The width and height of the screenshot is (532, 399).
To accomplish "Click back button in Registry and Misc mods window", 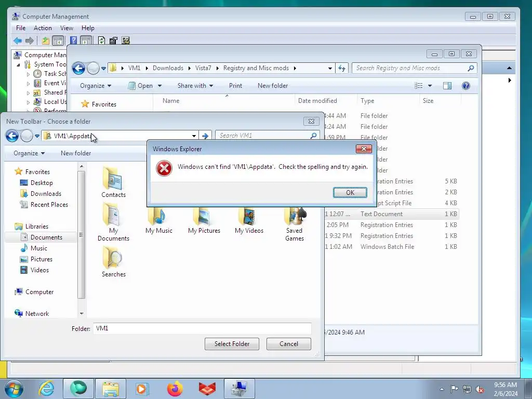I will [x=78, y=68].
